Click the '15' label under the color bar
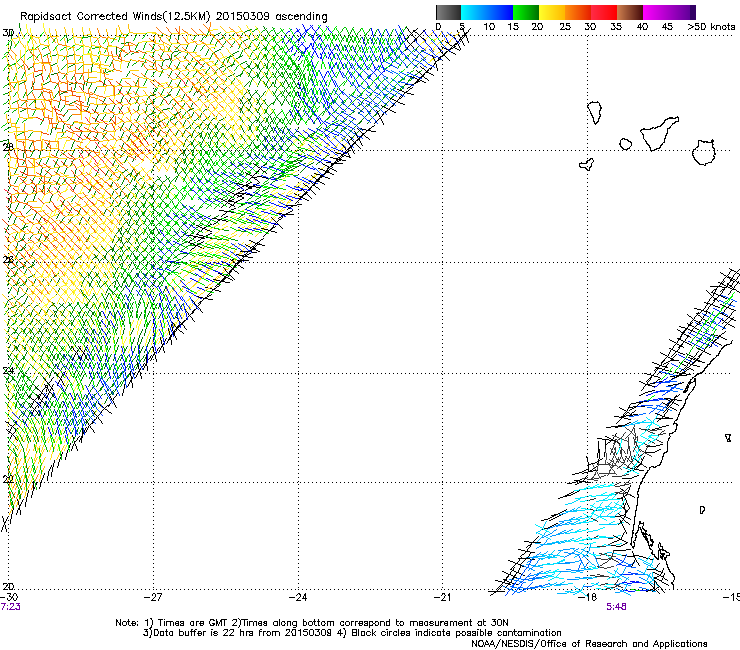Viewport: 740px width, 650px height. pyautogui.click(x=513, y=27)
